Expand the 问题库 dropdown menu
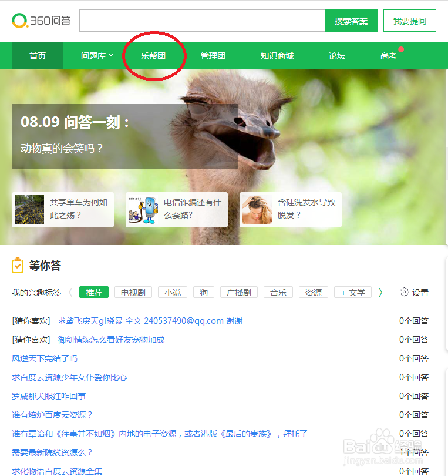 point(97,56)
